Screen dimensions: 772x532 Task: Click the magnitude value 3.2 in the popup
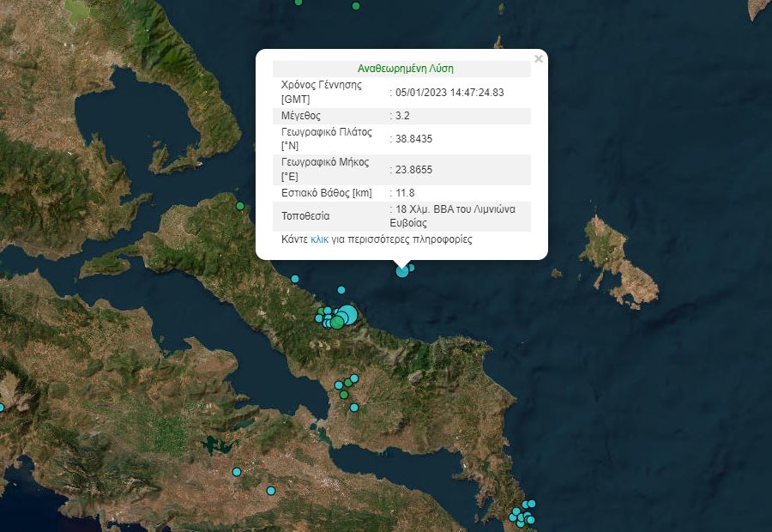[403, 115]
